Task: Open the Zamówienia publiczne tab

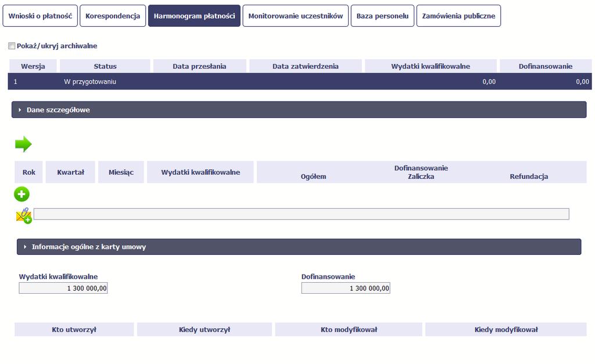Action: (x=459, y=16)
